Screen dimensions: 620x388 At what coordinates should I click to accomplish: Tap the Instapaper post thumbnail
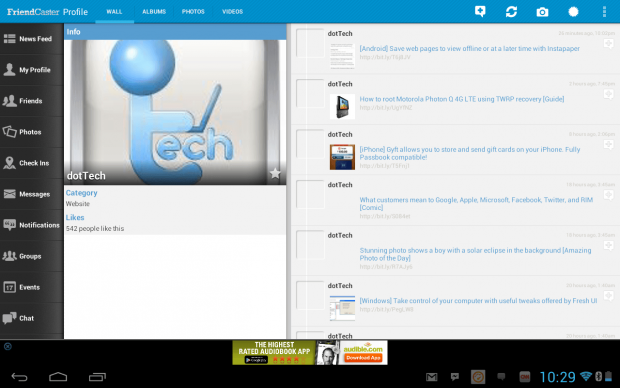pyautogui.click(x=342, y=56)
